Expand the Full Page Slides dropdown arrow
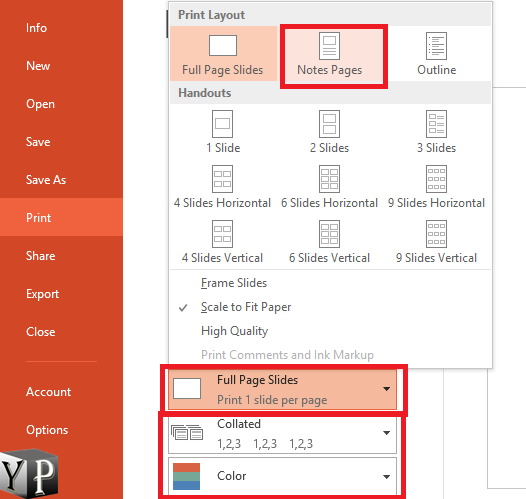Image resolution: width=526 pixels, height=499 pixels. (x=386, y=389)
